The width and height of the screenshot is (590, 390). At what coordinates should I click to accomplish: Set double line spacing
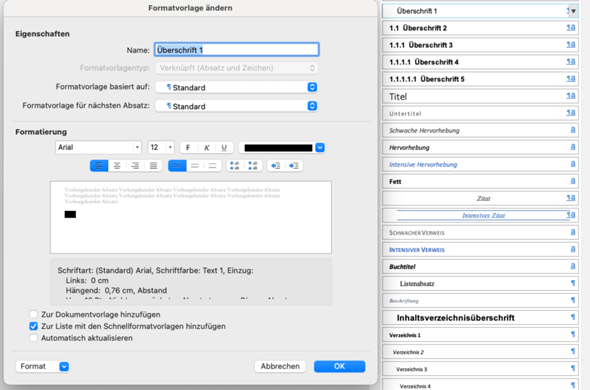[212, 166]
